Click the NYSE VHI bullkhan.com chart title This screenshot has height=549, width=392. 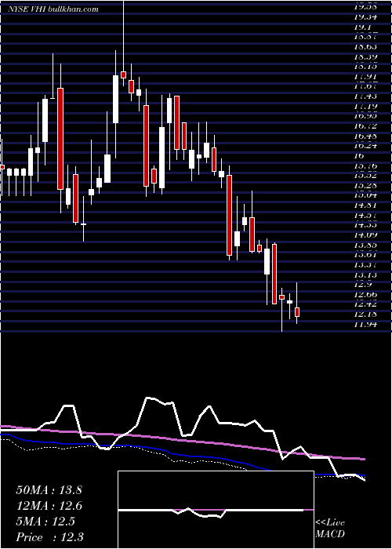53,9
